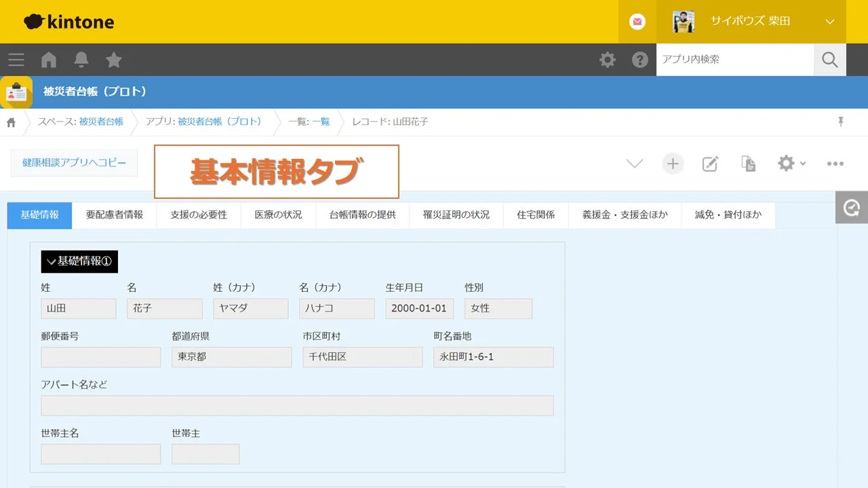The image size is (868, 488).
Task: Click the 郵便番号 input field
Action: click(100, 357)
